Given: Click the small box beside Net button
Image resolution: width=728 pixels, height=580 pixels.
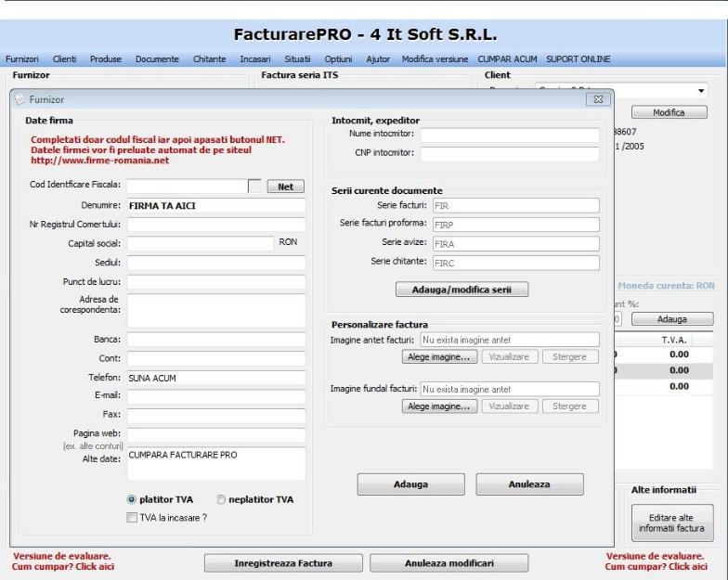Looking at the screenshot, I should [x=254, y=186].
